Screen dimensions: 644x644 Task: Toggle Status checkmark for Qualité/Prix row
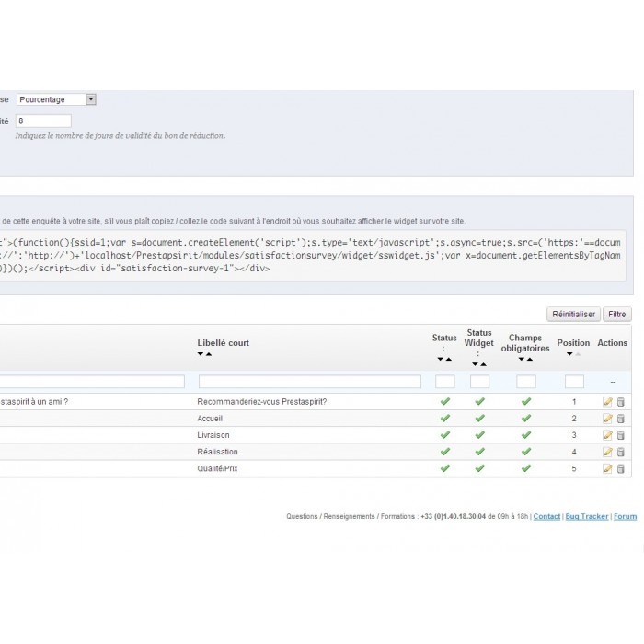click(x=444, y=468)
